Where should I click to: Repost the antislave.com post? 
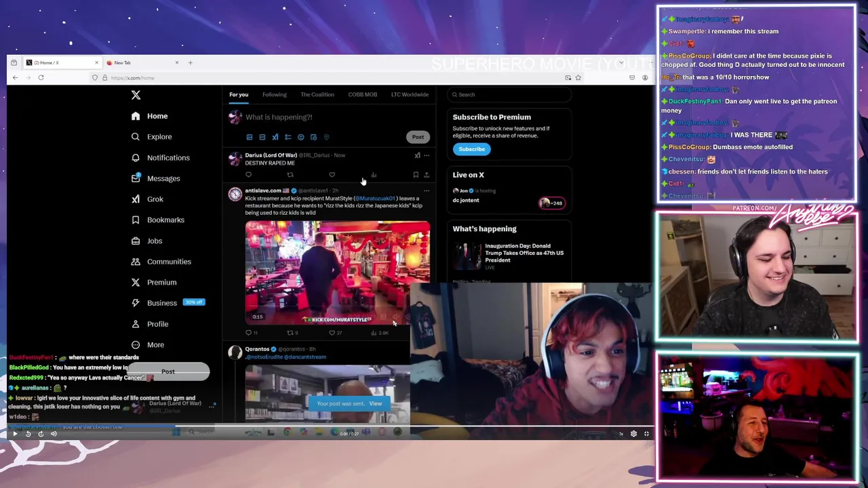click(x=292, y=333)
